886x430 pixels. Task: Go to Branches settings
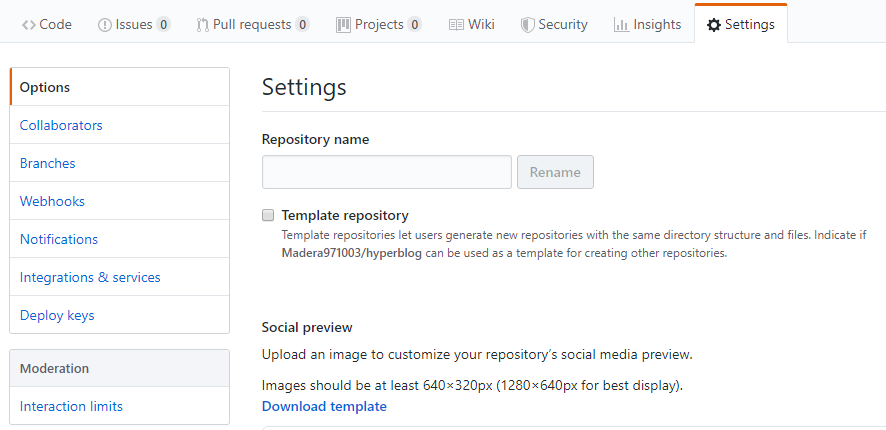coord(47,163)
